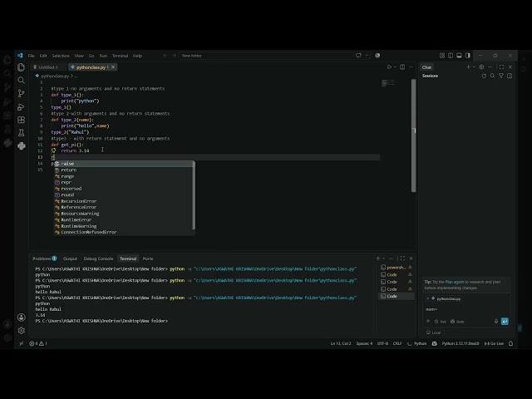Pick 'reversed' from the suggestion list

click(124, 189)
